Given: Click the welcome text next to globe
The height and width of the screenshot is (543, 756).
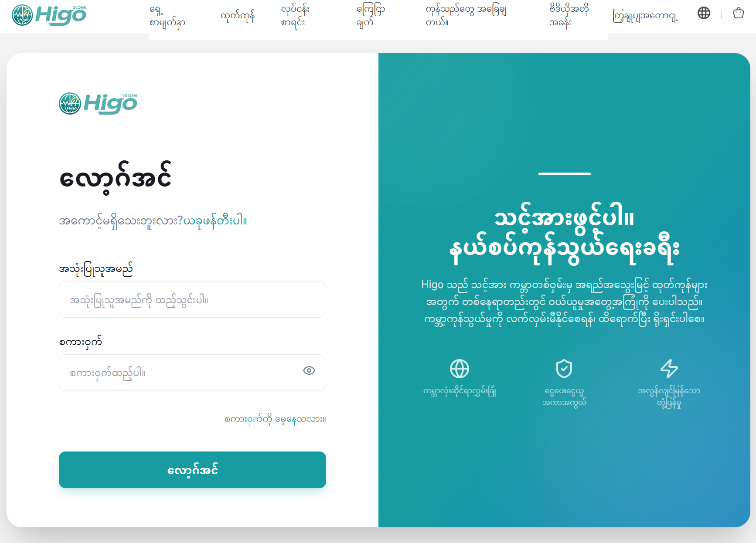Looking at the screenshot, I should click(x=645, y=17).
